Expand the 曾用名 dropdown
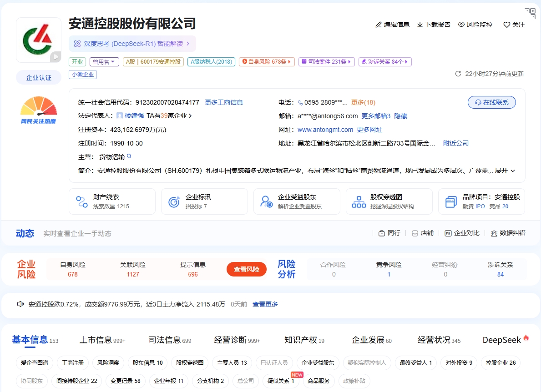Image resolution: width=541 pixels, height=392 pixels. 104,62
